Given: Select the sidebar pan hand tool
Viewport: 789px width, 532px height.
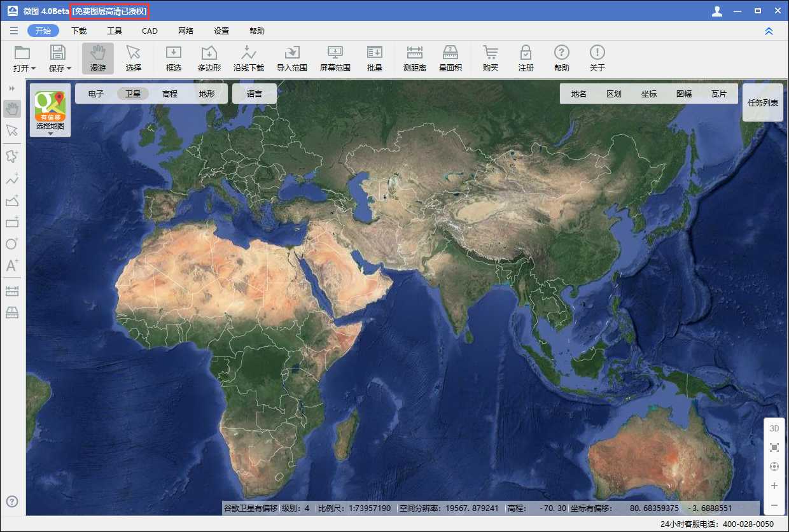Looking at the screenshot, I should [12, 109].
